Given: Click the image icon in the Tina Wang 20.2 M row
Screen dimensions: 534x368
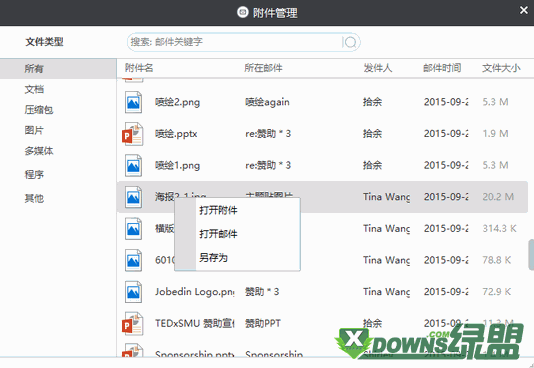Looking at the screenshot, I should coord(133,197).
